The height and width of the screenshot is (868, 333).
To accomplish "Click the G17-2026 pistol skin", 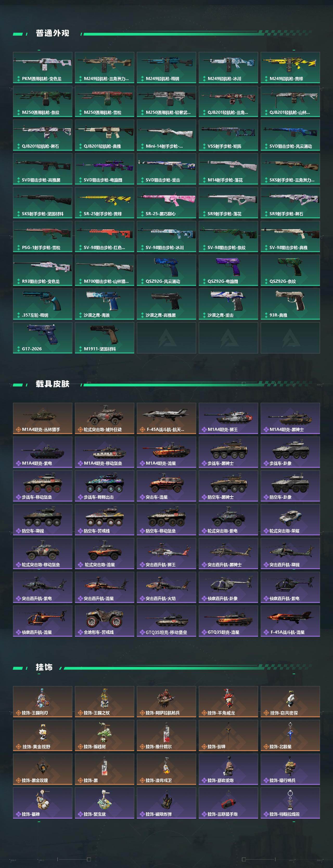I will click(42, 338).
